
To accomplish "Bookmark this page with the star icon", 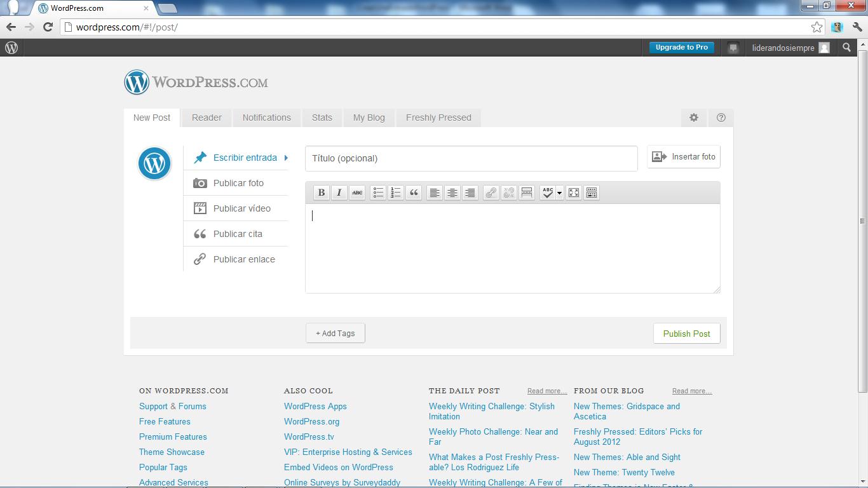I will coord(817,27).
